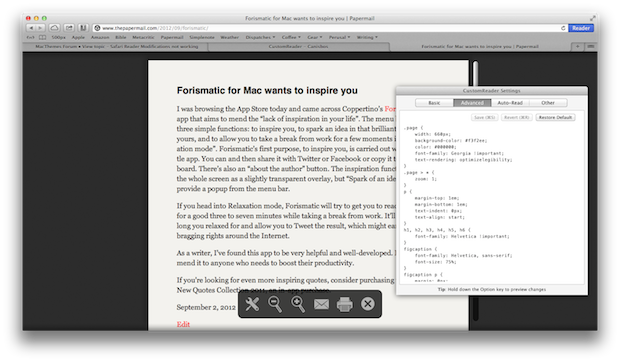
Task: Open the Bible bookmark
Action: point(121,37)
